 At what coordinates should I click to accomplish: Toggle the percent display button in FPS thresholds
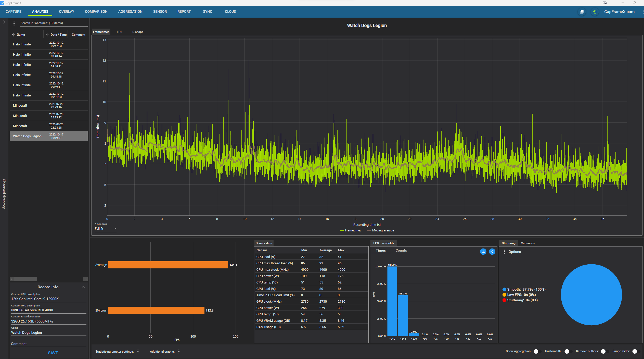[483, 252]
